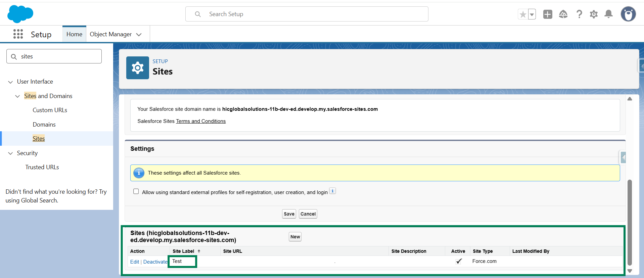Open the user profile avatar
Viewport: 644px width, 278px height.
(x=628, y=14)
